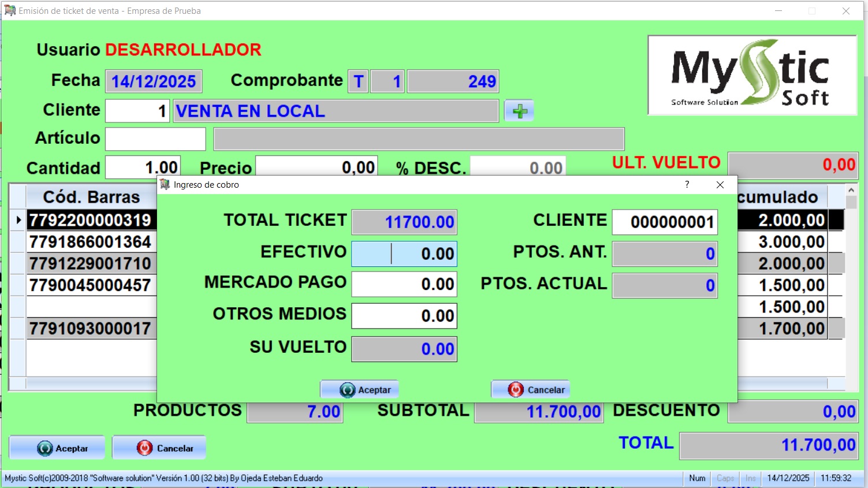Click Cancelar in Ingreso de cobro dialog
The image size is (868, 488).
[x=531, y=390]
